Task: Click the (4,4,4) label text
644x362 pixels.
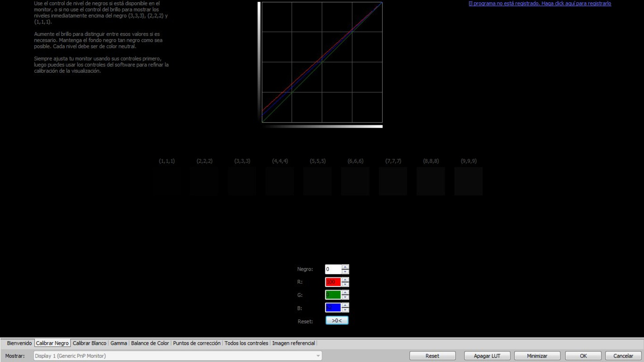Action: [x=280, y=161]
